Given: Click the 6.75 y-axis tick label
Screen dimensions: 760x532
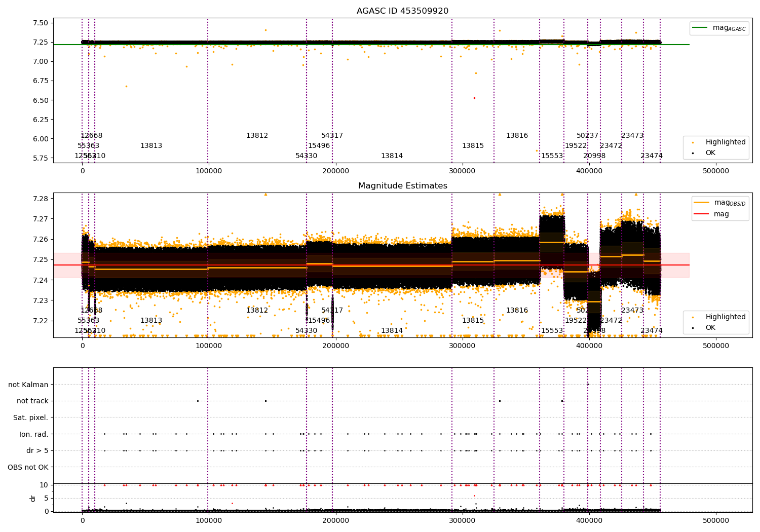Looking at the screenshot, I should tap(40, 81).
